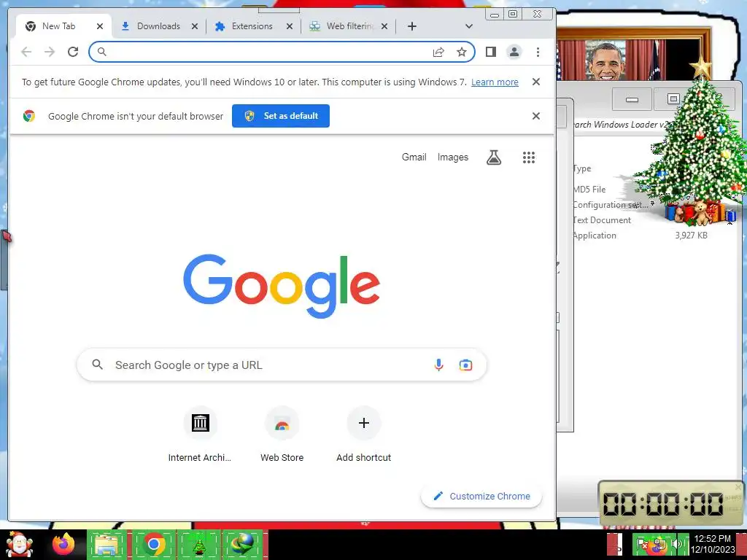The height and width of the screenshot is (560, 747).
Task: Dismiss the default browser infobar
Action: 536,116
